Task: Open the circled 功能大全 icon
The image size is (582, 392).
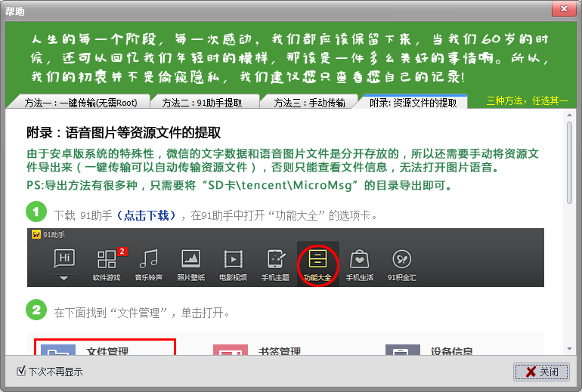Action: coord(317,261)
